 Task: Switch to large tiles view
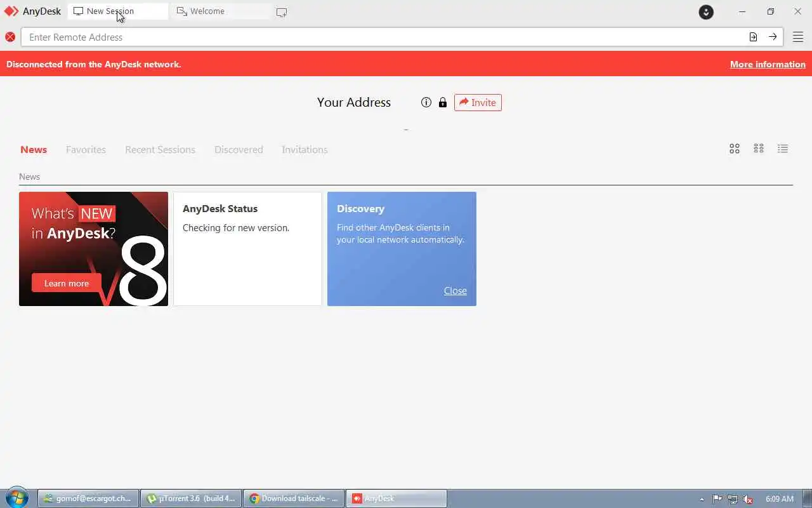click(735, 149)
